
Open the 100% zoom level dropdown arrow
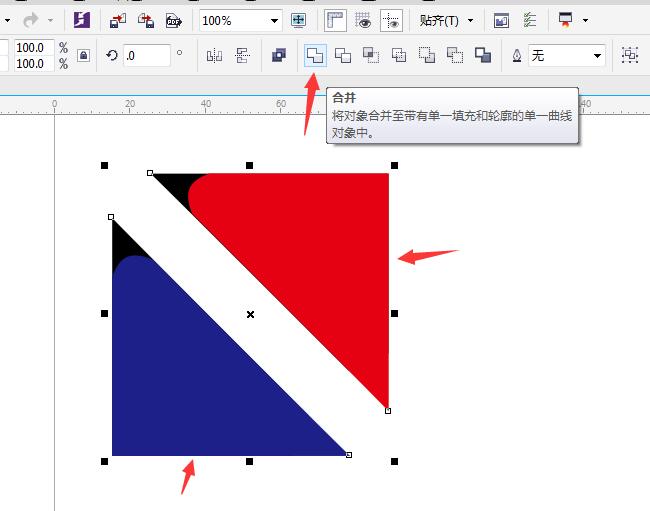274,21
